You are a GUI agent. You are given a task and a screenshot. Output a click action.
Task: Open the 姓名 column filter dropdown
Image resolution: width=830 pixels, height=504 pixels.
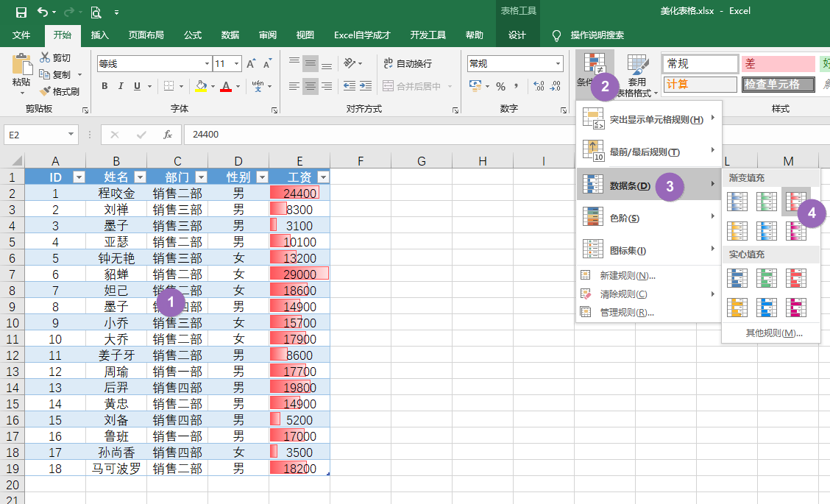[140, 177]
